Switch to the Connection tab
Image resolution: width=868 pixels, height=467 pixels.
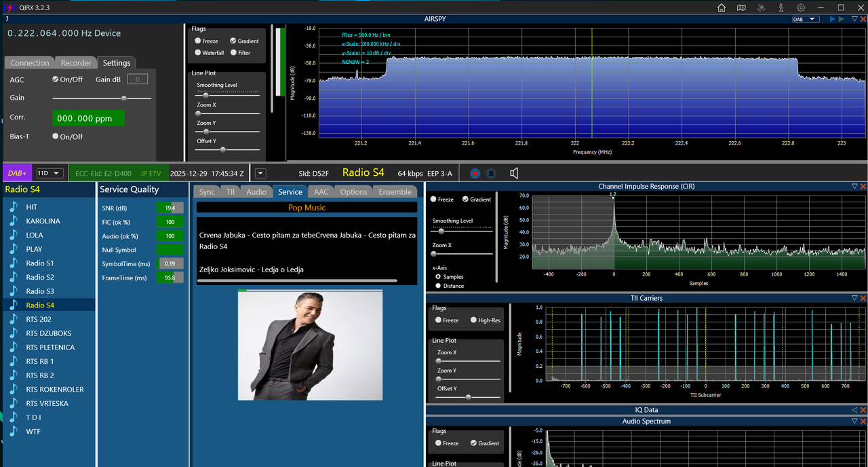tap(29, 62)
